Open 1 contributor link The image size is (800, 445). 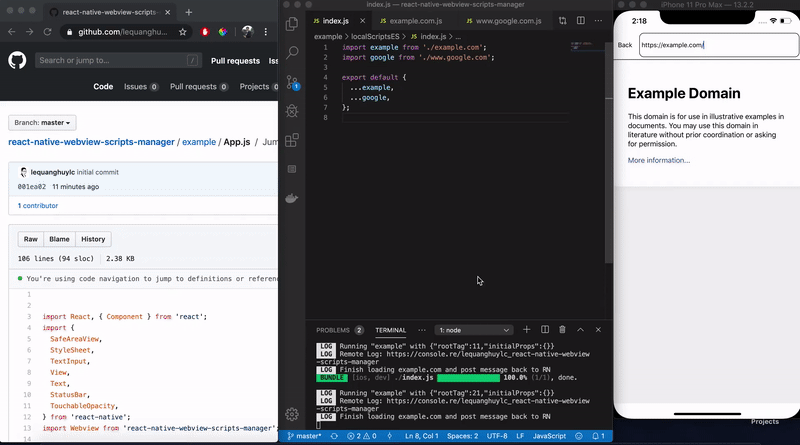(x=38, y=206)
